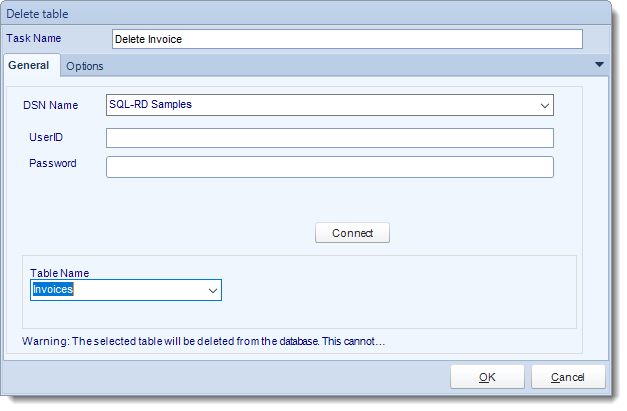
Task: Click the DSN Name label
Action: [50, 105]
